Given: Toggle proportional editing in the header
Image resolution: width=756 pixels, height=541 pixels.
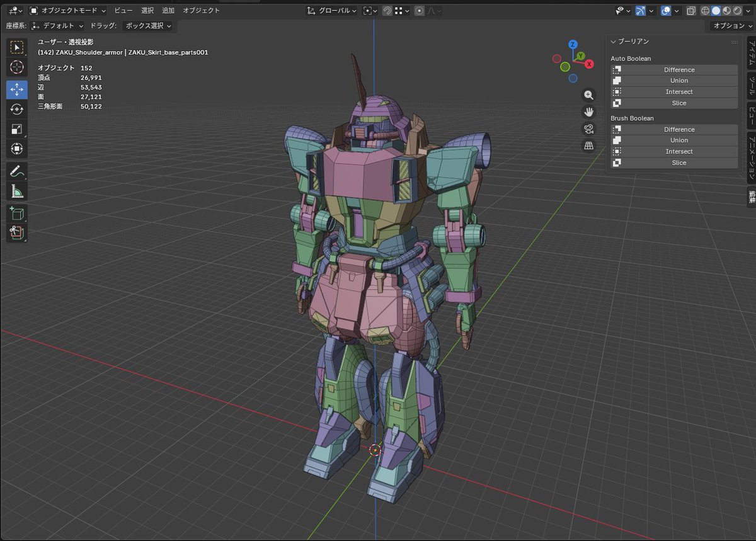Looking at the screenshot, I should coord(420,11).
